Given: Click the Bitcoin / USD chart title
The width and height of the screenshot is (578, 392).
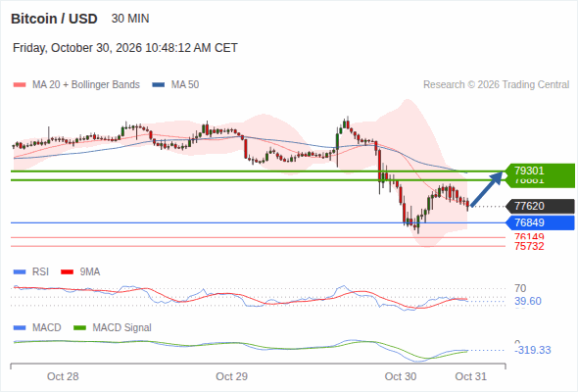Looking at the screenshot, I should pyautogui.click(x=54, y=19).
